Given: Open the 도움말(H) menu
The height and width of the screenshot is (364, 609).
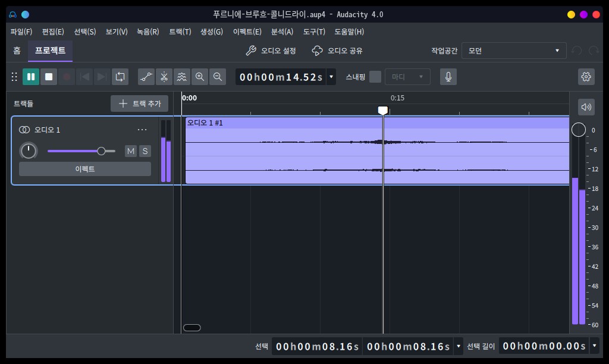Looking at the screenshot, I should [349, 32].
